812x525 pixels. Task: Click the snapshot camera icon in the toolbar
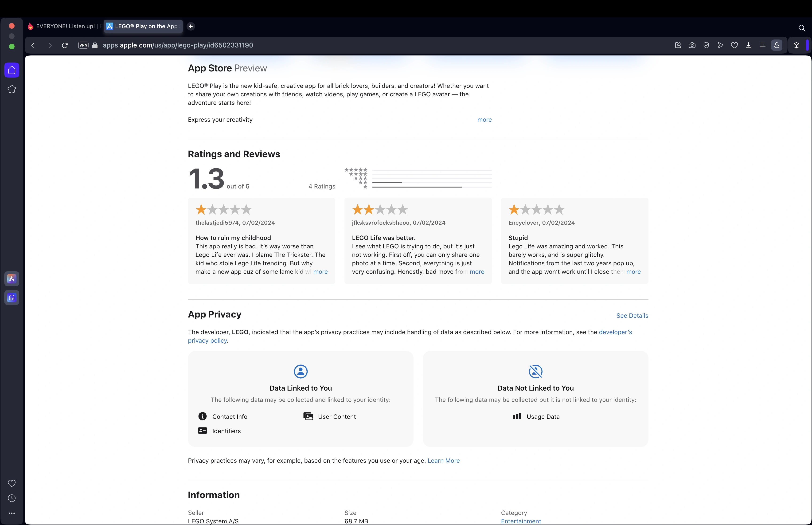pyautogui.click(x=692, y=45)
